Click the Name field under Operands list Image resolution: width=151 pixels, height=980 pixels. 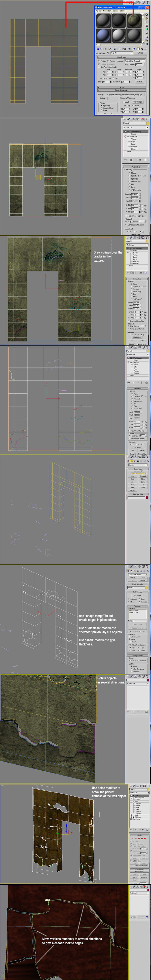coord(140,621)
